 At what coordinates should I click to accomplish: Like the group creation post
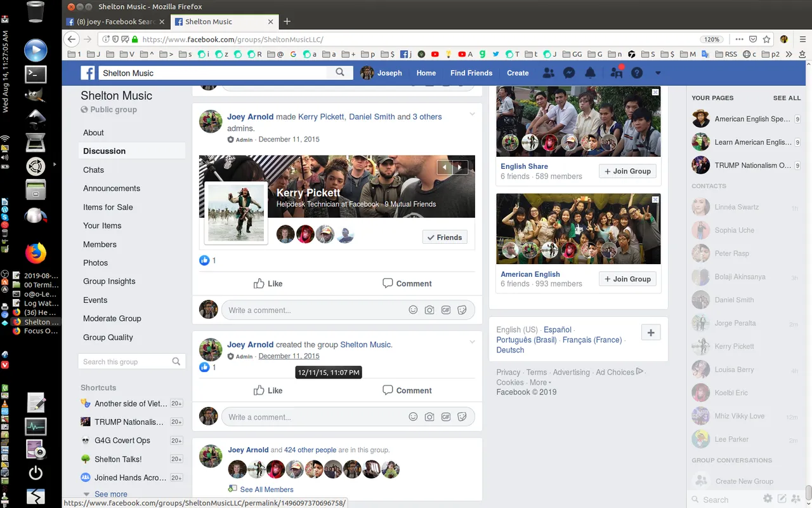click(268, 391)
